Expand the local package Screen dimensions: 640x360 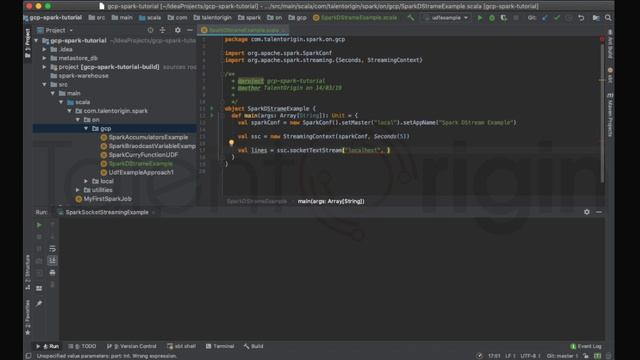click(86, 181)
